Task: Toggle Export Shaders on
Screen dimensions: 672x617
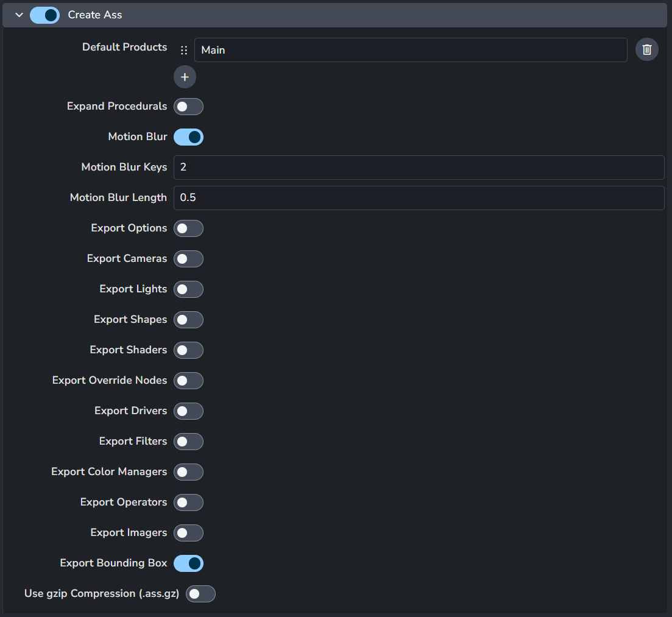Action: (x=188, y=350)
